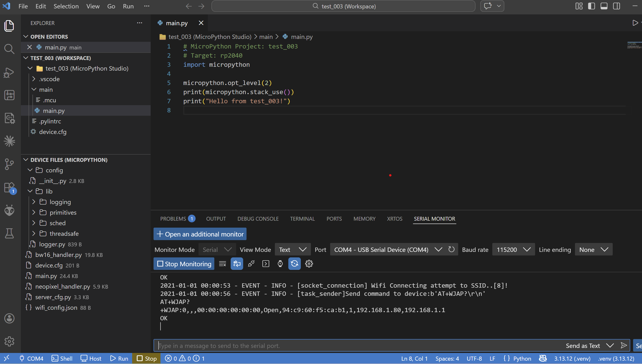
Task: Click the terminal mode icon in Serial Monitor
Action: [265, 264]
